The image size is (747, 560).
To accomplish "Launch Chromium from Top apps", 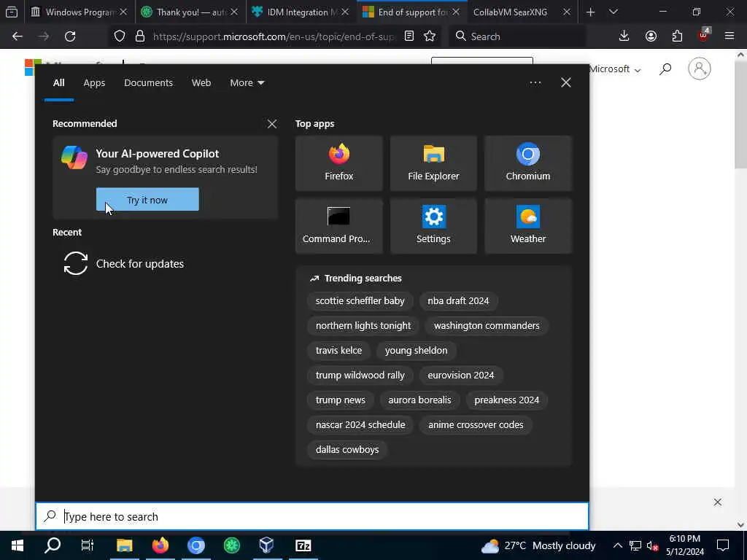I will click(x=528, y=163).
